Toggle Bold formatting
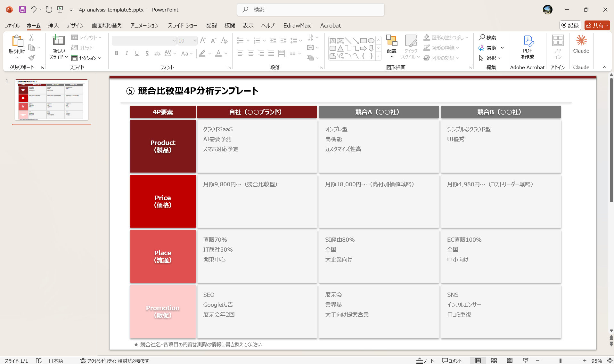This screenshot has width=614, height=364. 117,53
